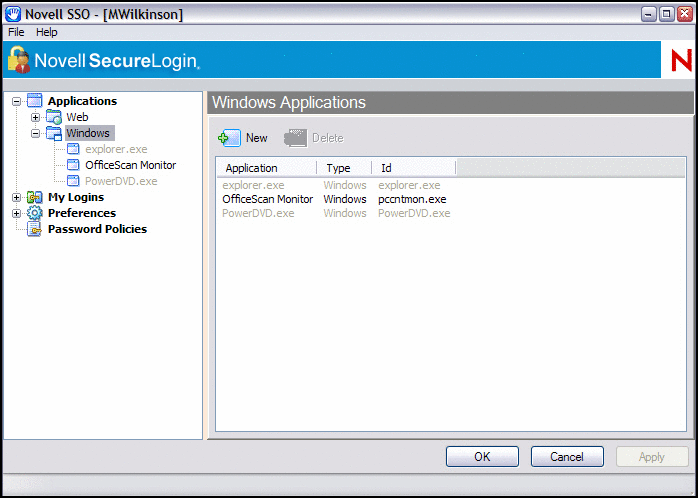Expand the Web tree node

click(36, 117)
